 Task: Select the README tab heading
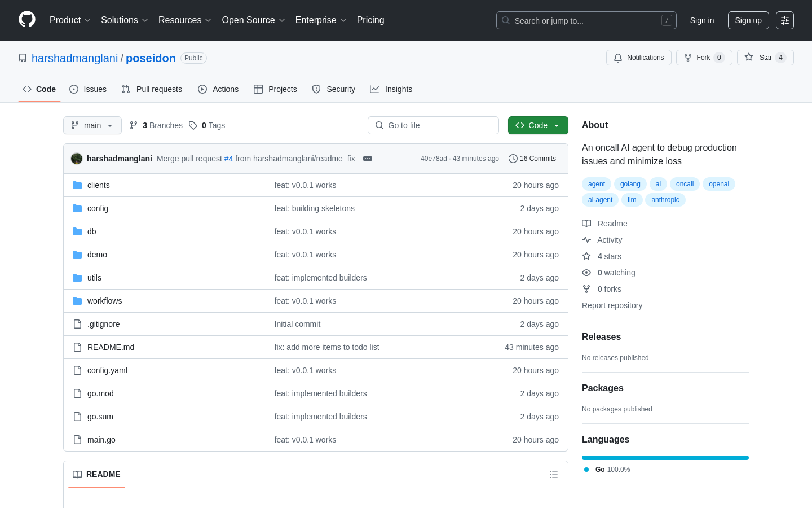tap(96, 474)
